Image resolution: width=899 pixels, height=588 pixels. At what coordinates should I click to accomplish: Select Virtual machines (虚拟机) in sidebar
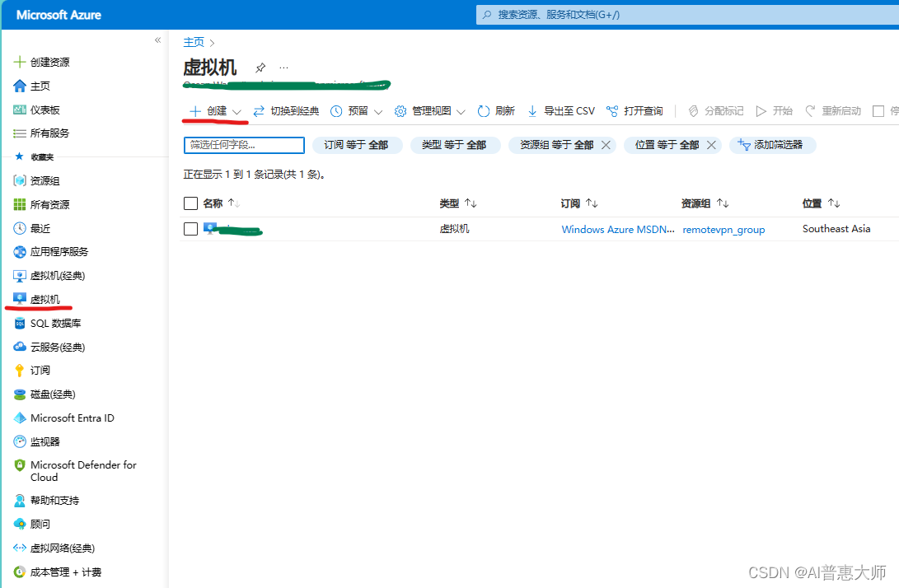pos(44,299)
